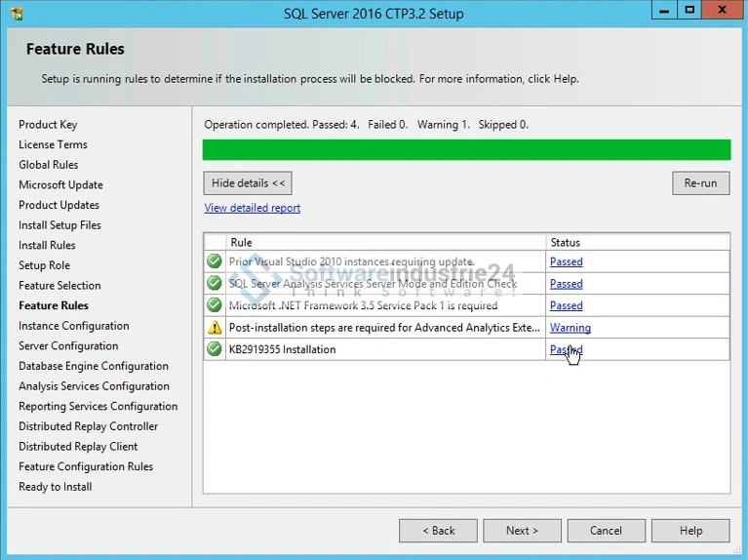Open the View detailed report link

tap(252, 208)
